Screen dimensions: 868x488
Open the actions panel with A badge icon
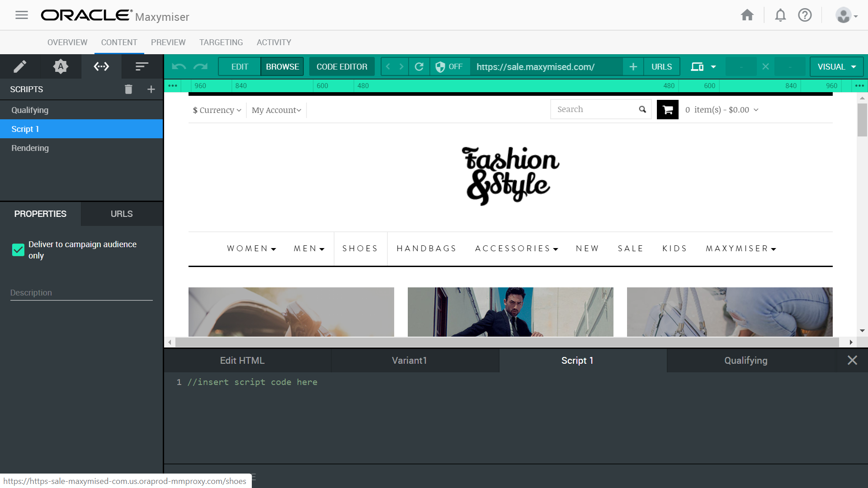click(x=61, y=67)
